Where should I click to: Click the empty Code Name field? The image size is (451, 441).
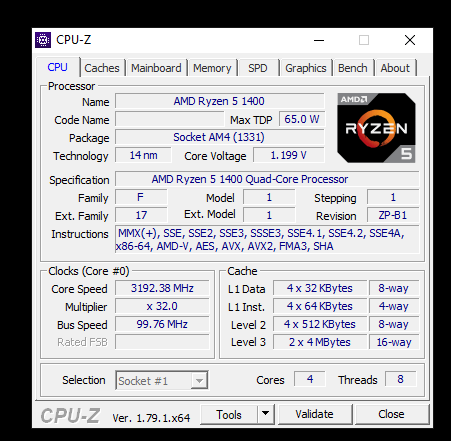tap(170, 119)
